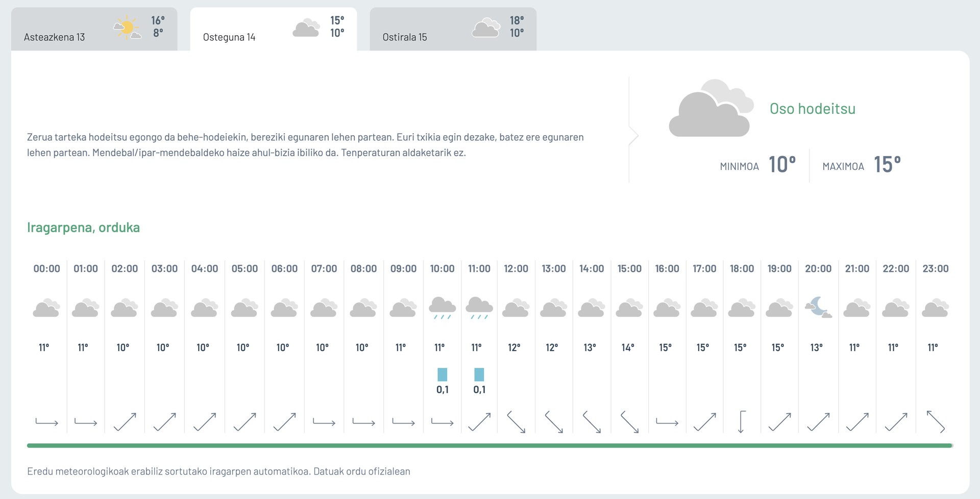Select the Osteguna 14 tab
The width and height of the screenshot is (980, 499).
[x=274, y=29]
